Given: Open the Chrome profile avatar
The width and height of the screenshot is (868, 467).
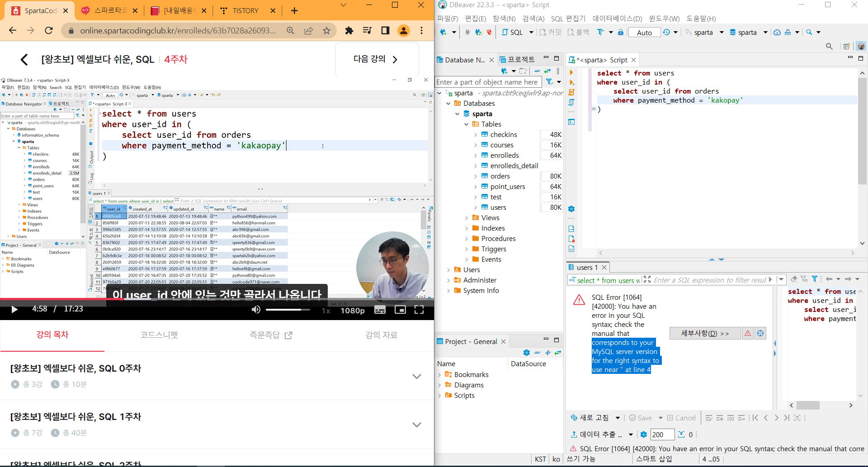Looking at the screenshot, I should (x=403, y=30).
